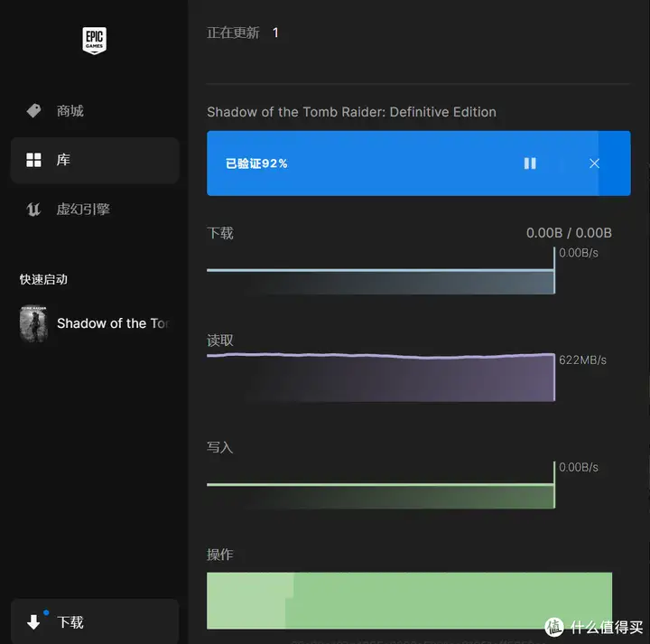Click the download arrow icon
Screen dimensions: 650x644
point(33,622)
